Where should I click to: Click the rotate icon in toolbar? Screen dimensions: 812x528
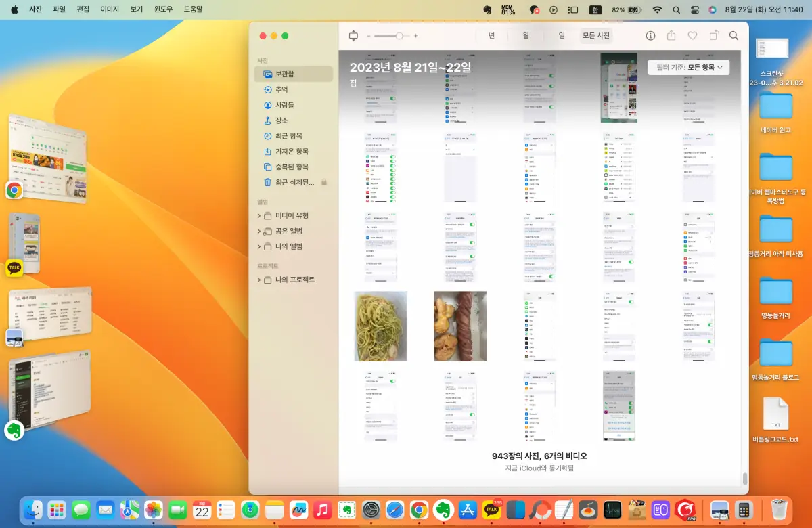click(x=713, y=36)
